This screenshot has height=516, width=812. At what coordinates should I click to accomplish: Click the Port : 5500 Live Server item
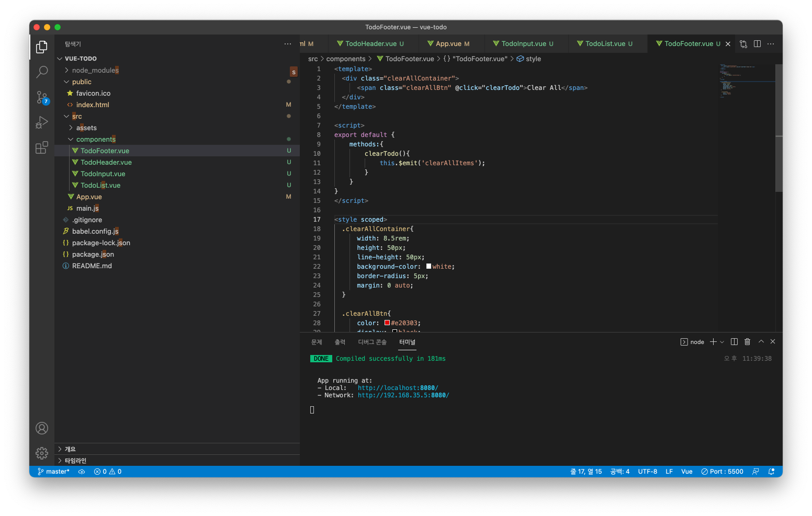coord(723,472)
